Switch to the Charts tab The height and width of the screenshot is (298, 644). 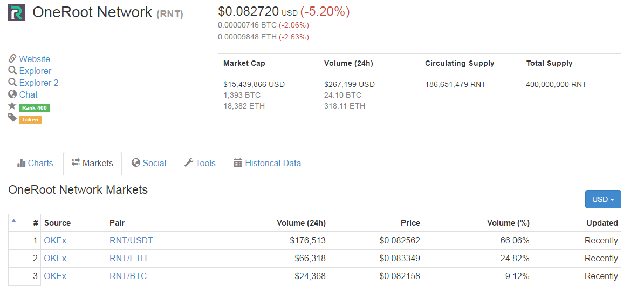click(x=35, y=163)
